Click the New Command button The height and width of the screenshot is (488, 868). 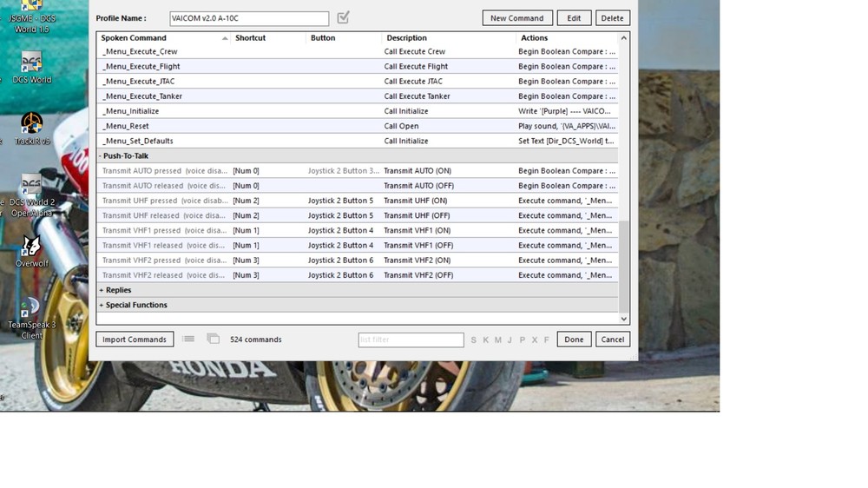tap(517, 17)
